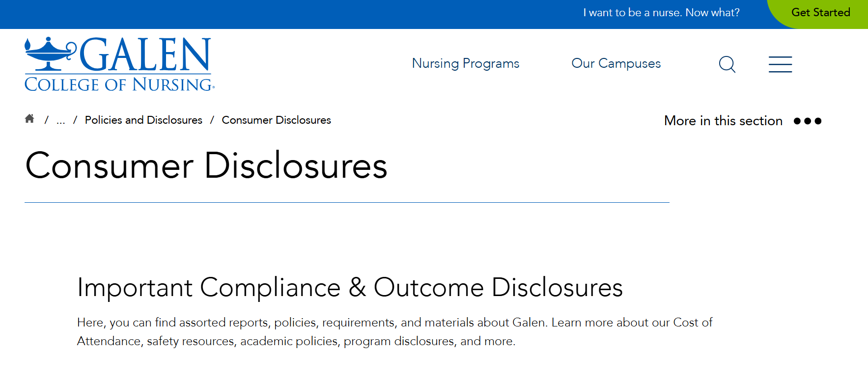
Task: Go to the home breadcrumb icon
Action: [29, 119]
